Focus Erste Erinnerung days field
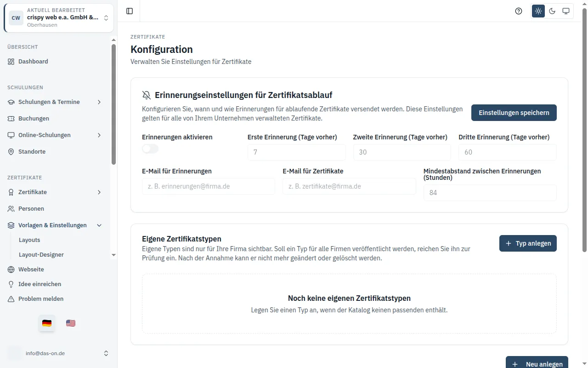588x368 pixels. (x=296, y=152)
